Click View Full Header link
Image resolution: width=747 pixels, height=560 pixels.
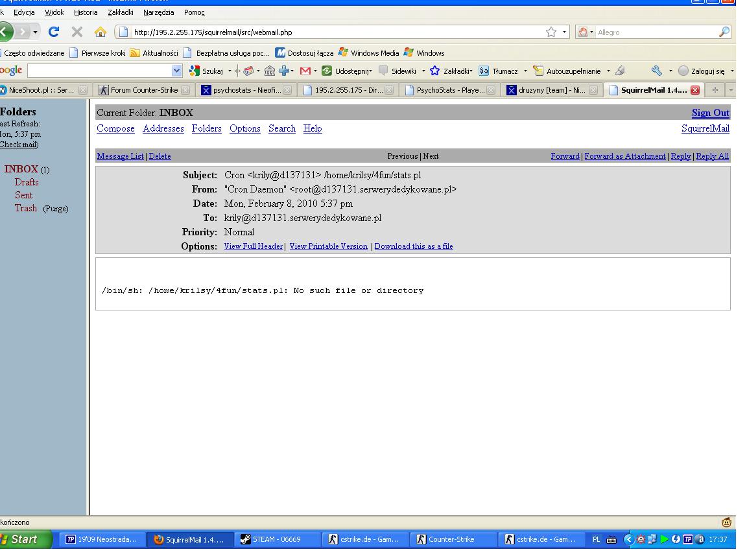click(x=254, y=246)
